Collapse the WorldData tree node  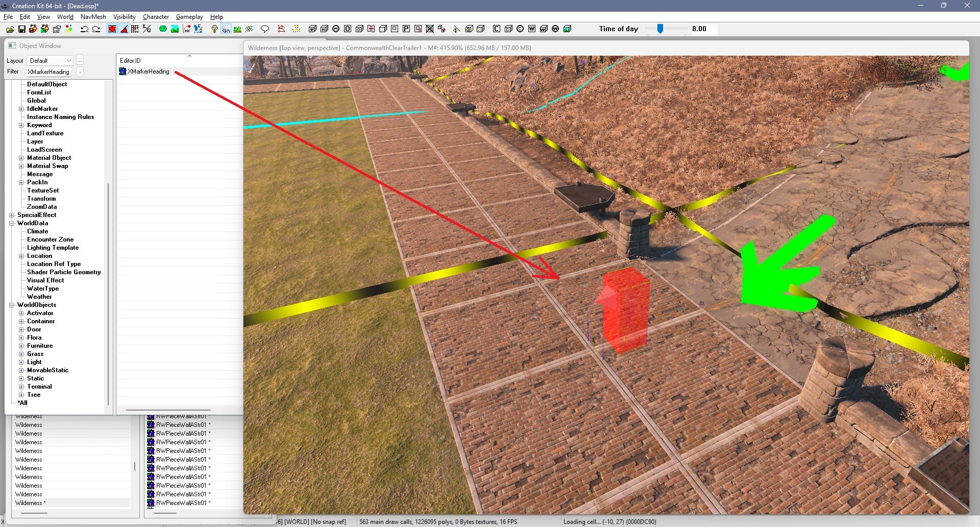[12, 223]
